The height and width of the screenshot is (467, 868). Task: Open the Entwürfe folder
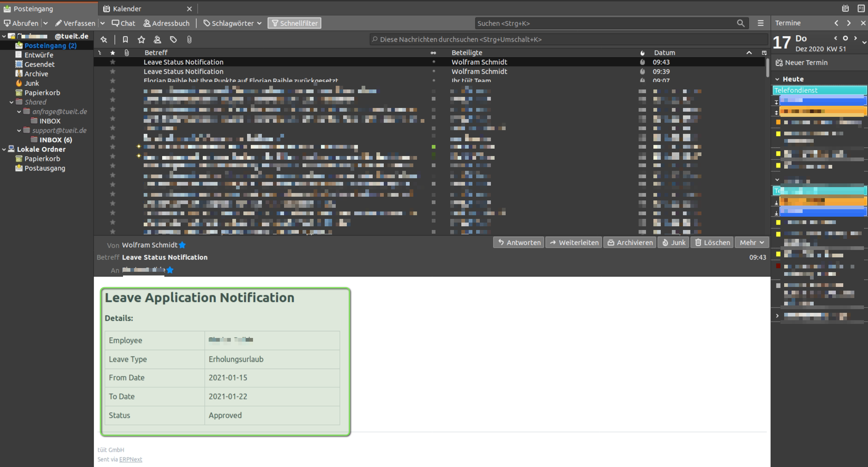(39, 55)
